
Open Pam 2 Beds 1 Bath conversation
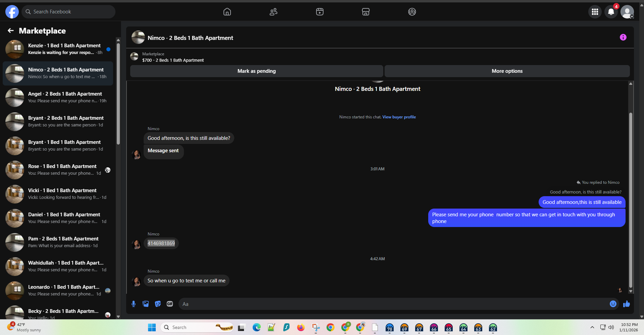[x=58, y=242]
